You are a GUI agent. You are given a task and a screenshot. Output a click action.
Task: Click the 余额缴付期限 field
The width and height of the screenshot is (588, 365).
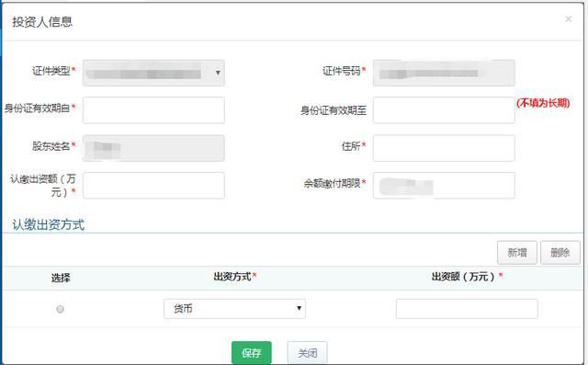(x=444, y=185)
